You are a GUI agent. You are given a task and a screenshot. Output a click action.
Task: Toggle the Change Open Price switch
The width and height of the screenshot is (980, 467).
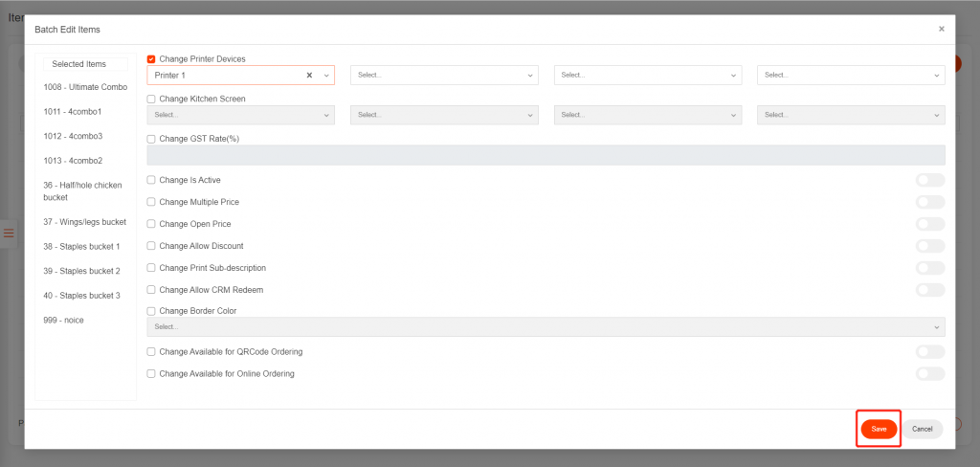929,224
